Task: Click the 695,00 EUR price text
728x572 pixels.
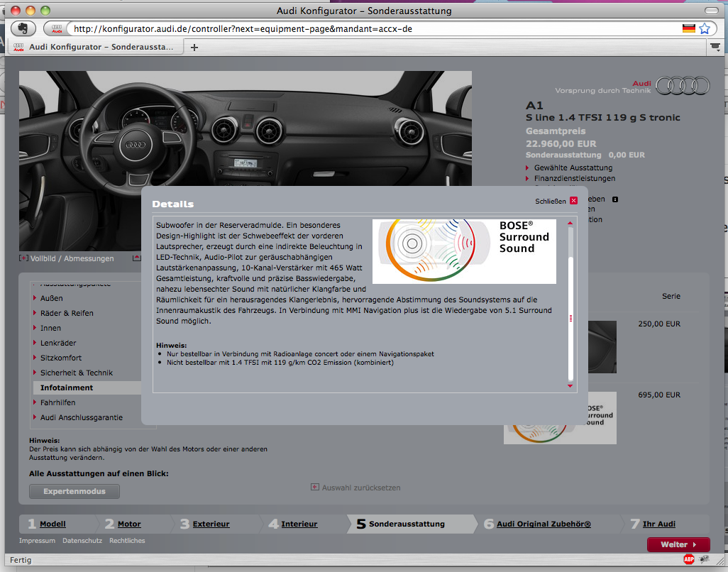Action: (x=659, y=395)
